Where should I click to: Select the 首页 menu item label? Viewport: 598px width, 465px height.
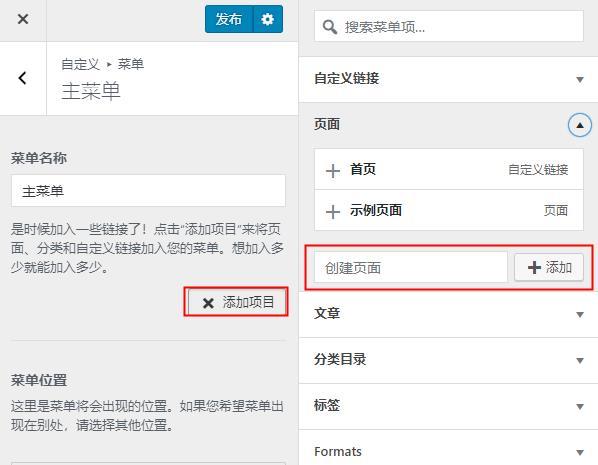[363, 169]
